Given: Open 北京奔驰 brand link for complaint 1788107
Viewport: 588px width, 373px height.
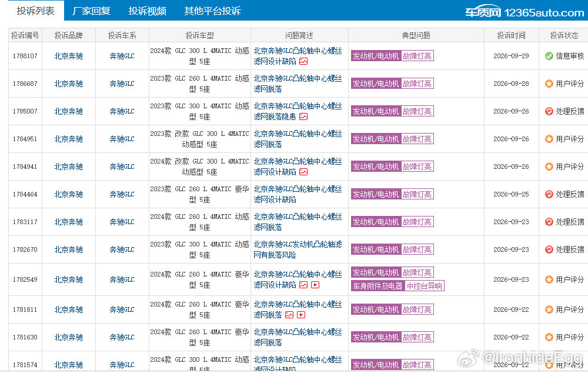Looking at the screenshot, I should point(69,56).
